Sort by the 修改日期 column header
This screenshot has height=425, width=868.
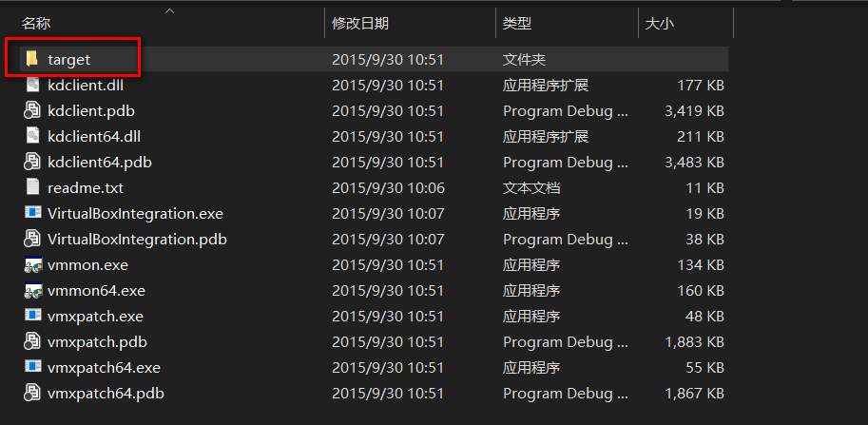point(359,23)
